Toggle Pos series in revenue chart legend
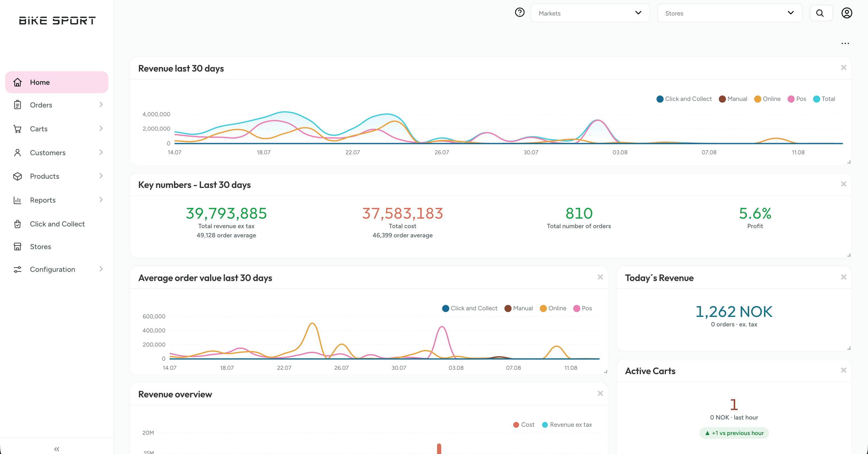The width and height of the screenshot is (868, 454). [x=797, y=99]
